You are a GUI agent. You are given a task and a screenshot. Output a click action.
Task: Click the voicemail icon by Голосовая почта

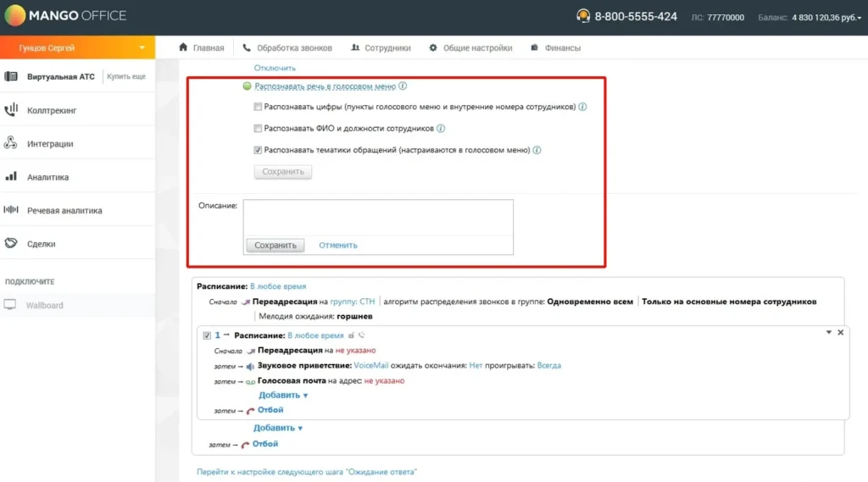coord(250,382)
